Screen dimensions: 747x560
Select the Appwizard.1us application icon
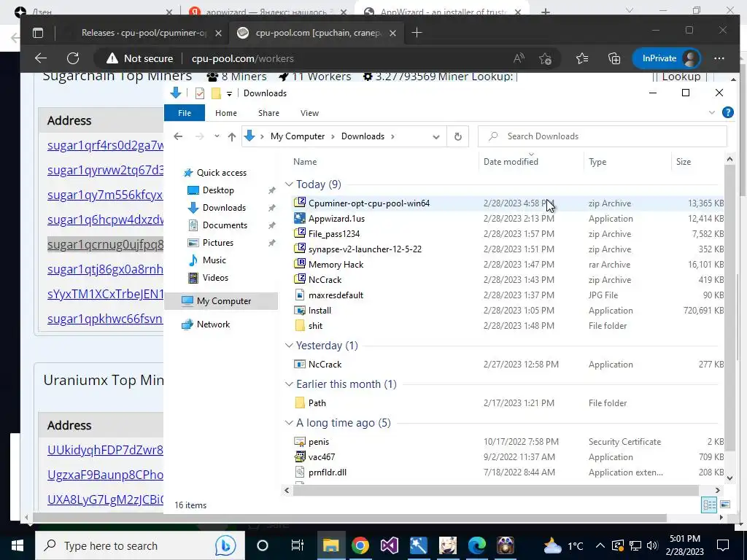[300, 218]
